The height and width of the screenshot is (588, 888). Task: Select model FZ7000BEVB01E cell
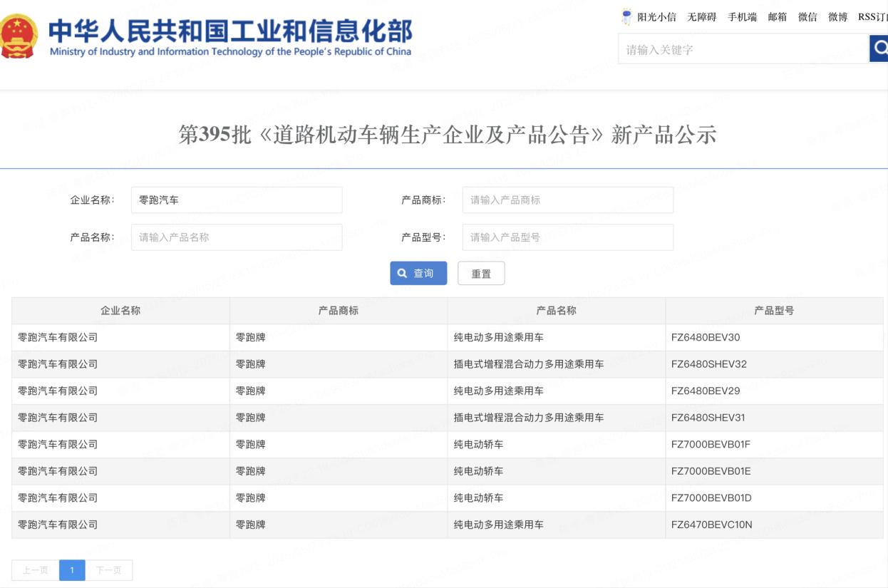tap(775, 471)
